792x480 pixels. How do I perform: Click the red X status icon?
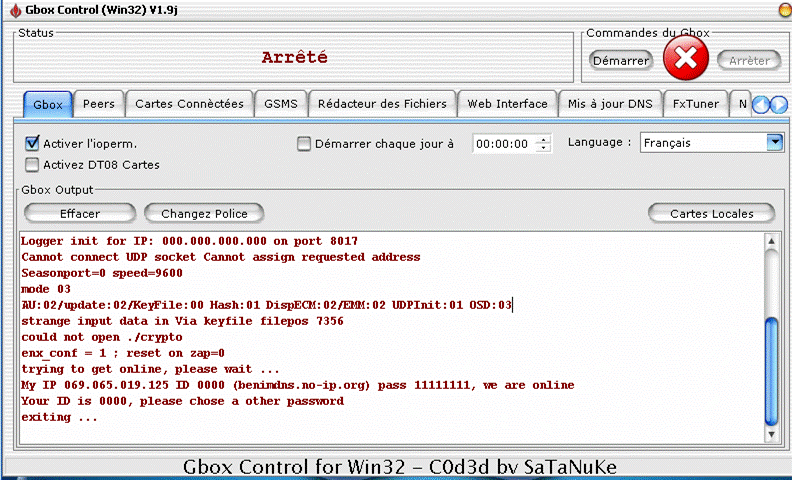coord(685,60)
